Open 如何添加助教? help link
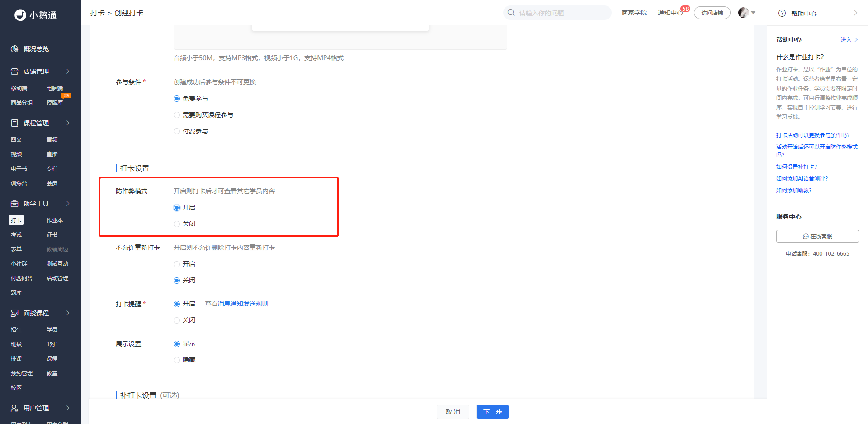The width and height of the screenshot is (868, 424). click(794, 191)
